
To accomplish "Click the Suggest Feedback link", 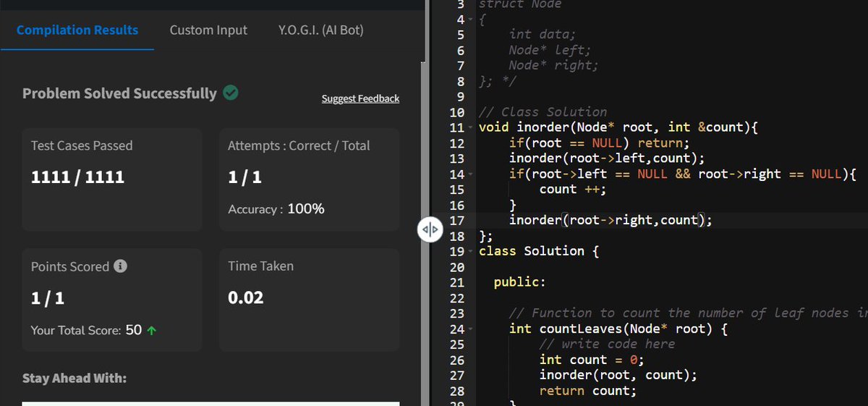I will [360, 98].
